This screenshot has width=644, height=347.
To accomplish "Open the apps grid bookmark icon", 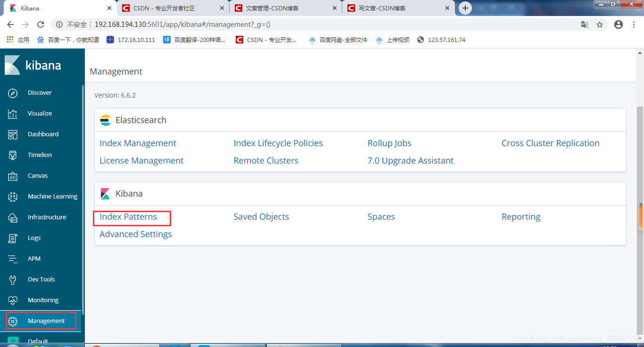I will 10,40.
